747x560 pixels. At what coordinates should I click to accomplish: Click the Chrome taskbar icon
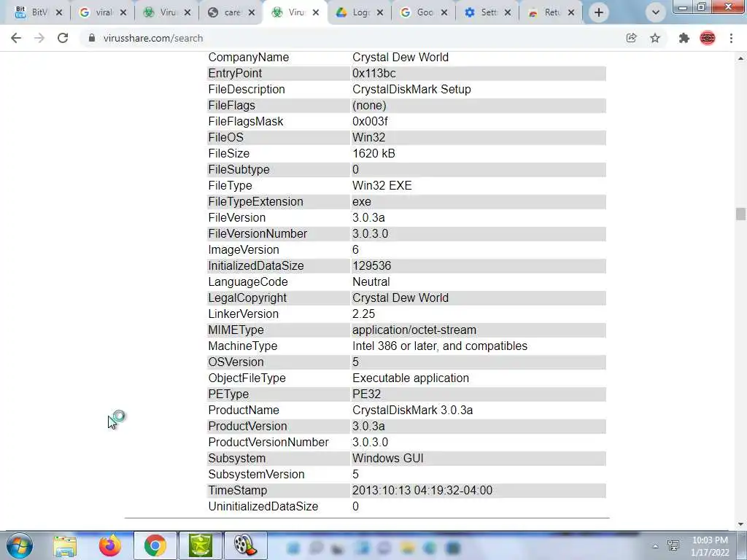tap(155, 545)
